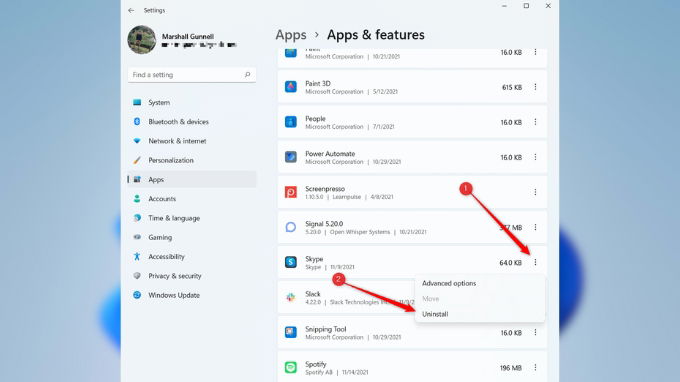Click the Windows Update sync icon

[x=137, y=295]
